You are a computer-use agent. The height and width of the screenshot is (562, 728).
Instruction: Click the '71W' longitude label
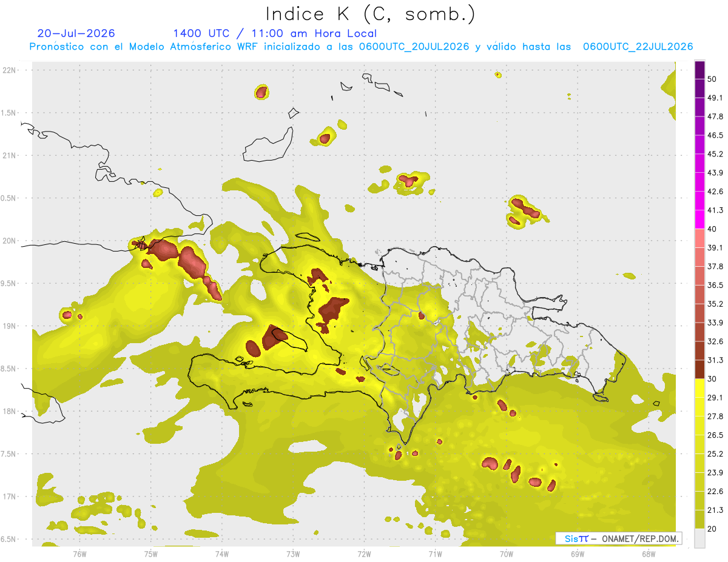click(435, 554)
